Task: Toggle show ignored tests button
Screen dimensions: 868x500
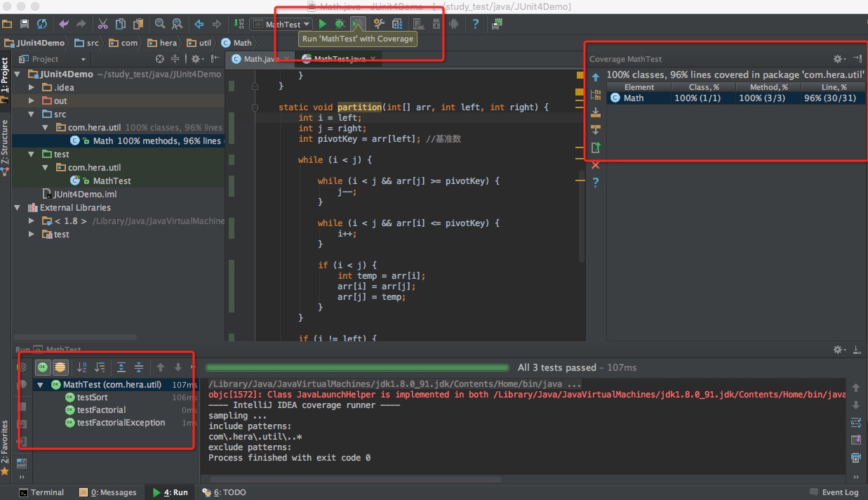Action: click(x=60, y=367)
